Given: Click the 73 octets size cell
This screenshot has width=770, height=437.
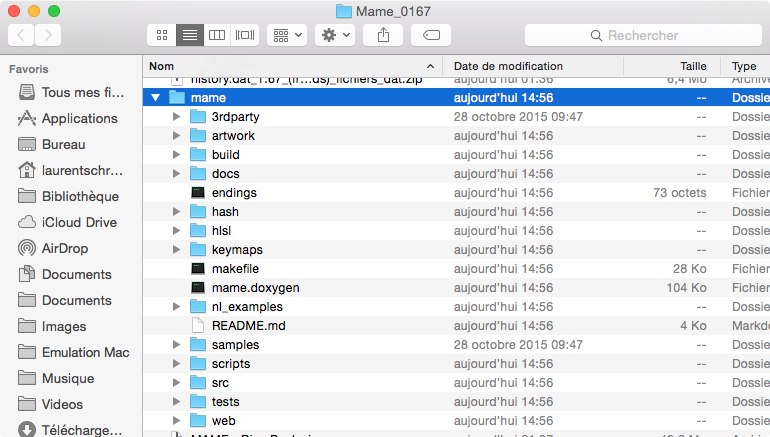Looking at the screenshot, I should point(680,193).
